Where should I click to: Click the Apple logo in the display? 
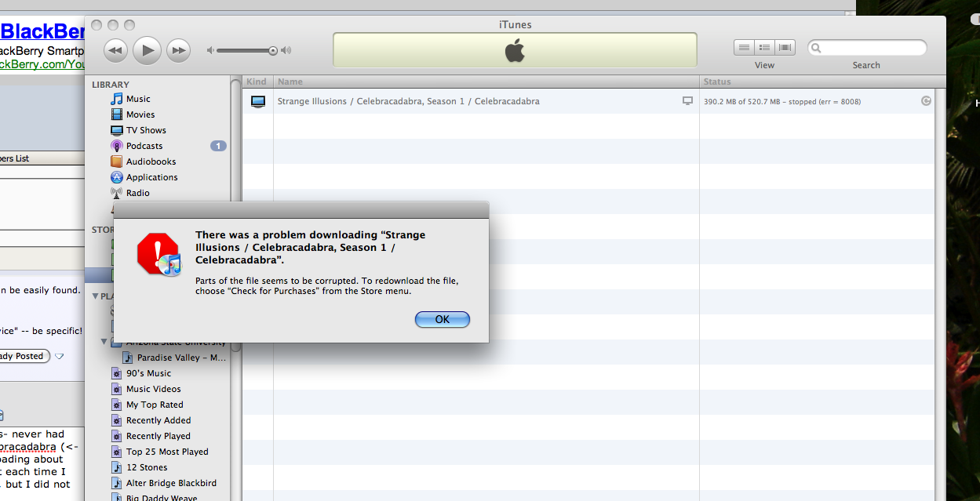point(515,51)
